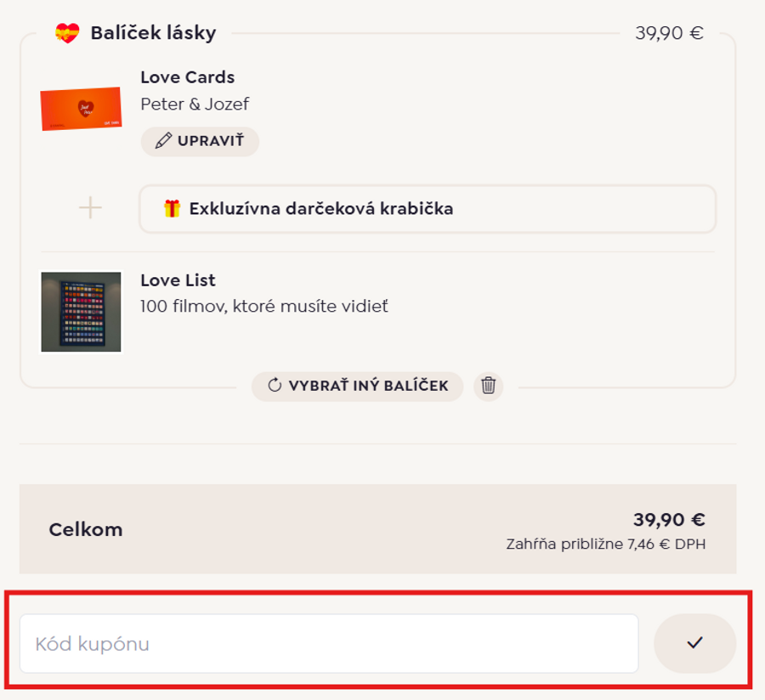Click the 39,90 € package price
765x700 pixels.
[x=668, y=34]
